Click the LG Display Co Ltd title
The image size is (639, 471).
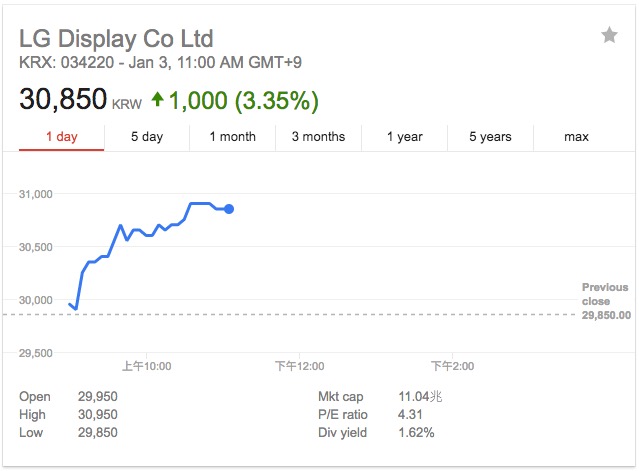[116, 40]
